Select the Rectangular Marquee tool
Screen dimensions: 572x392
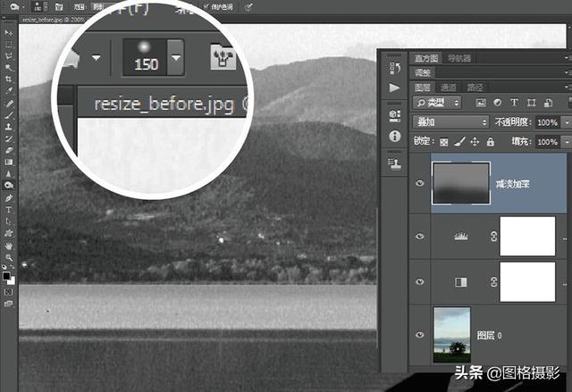point(8,45)
